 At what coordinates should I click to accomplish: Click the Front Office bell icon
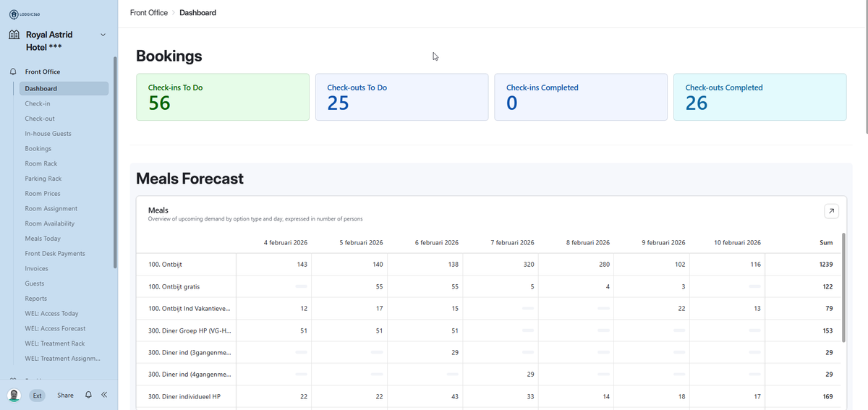click(x=13, y=72)
